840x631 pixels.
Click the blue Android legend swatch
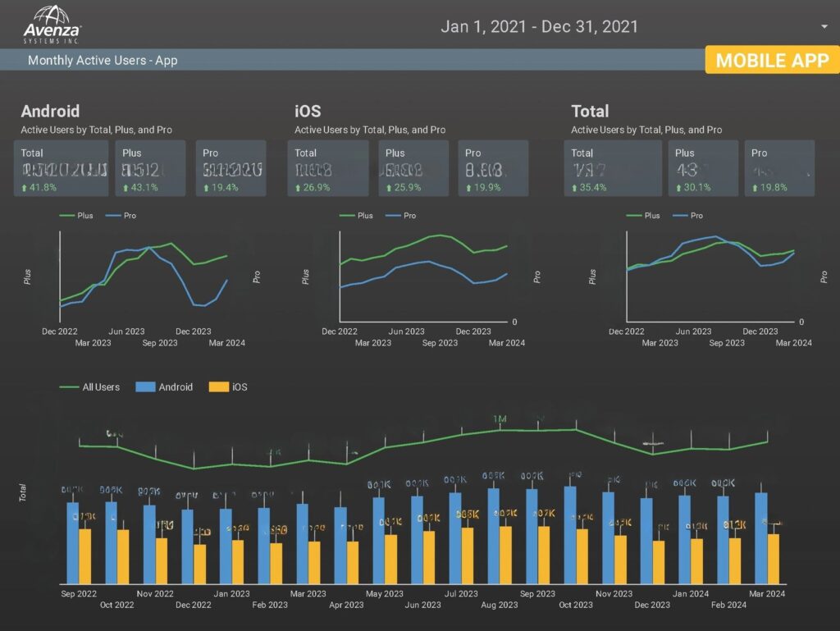(x=145, y=386)
